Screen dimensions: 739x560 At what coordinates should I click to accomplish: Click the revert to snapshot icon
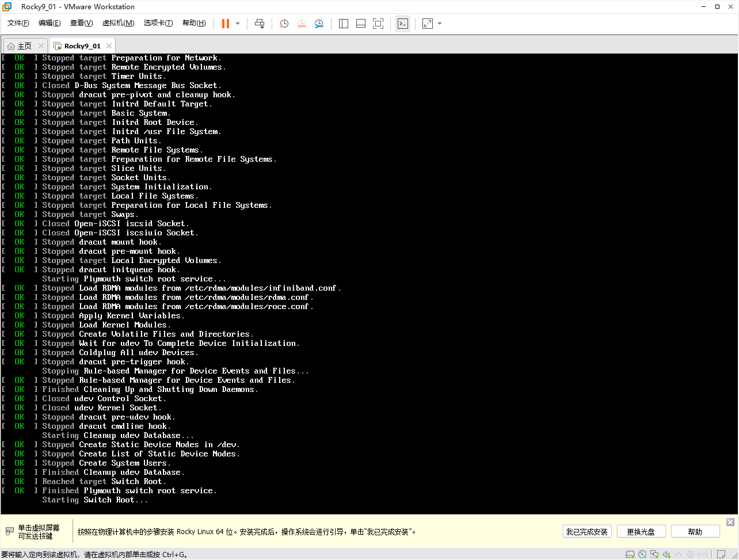[302, 24]
